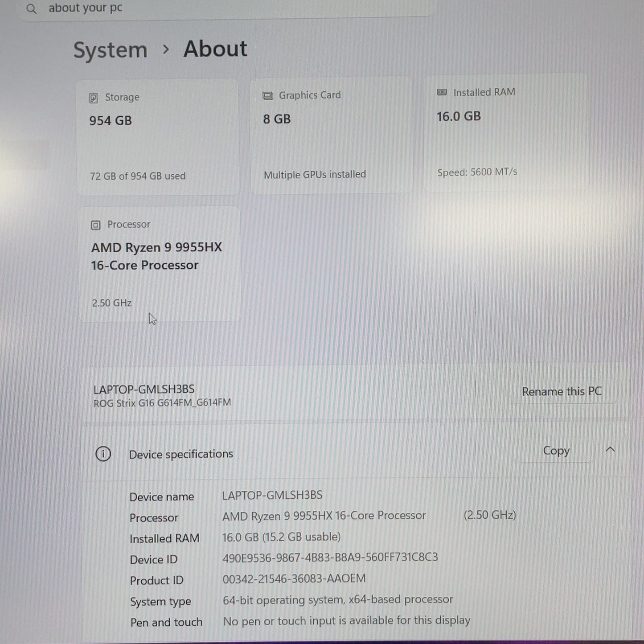This screenshot has width=644, height=644.
Task: Click the LAPTOP-GMLSH3BS device name value
Action: (272, 495)
